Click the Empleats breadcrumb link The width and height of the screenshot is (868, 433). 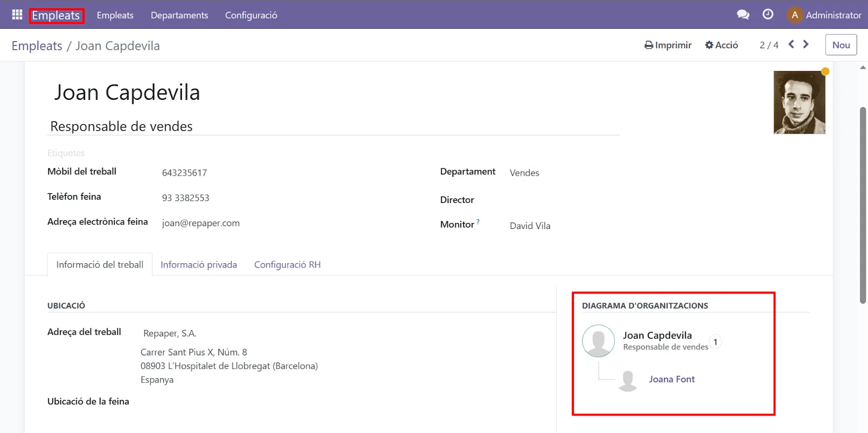pos(37,46)
